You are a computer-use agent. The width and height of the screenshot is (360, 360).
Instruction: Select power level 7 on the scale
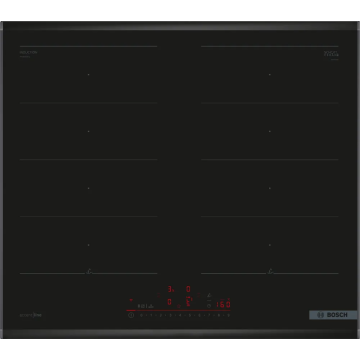coord(209,315)
